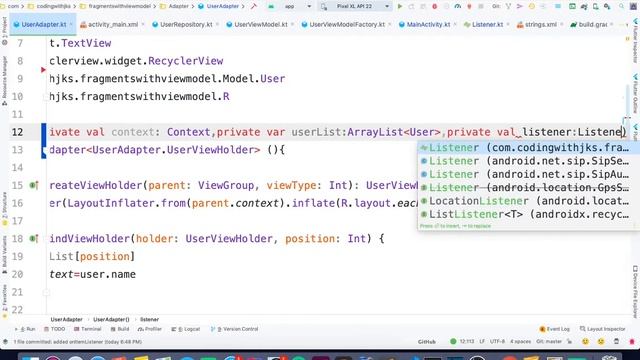Switch to strings.xml tab
Screen dimensions: 640x360
point(540,24)
